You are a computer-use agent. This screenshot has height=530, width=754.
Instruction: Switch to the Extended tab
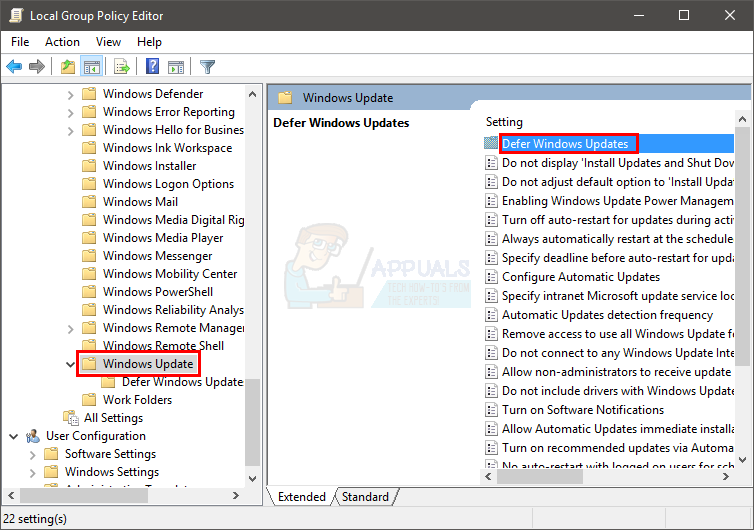click(302, 496)
